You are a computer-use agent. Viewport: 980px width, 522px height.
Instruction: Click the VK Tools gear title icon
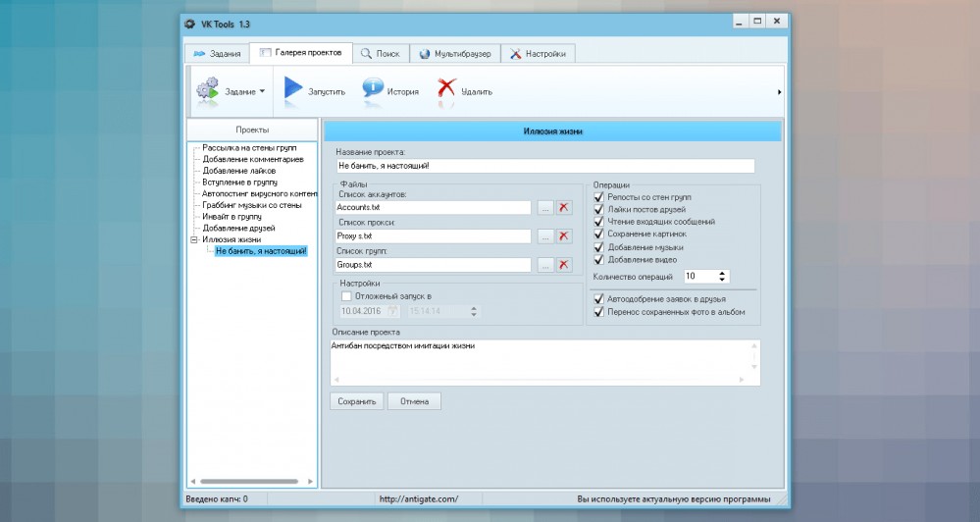pos(190,25)
